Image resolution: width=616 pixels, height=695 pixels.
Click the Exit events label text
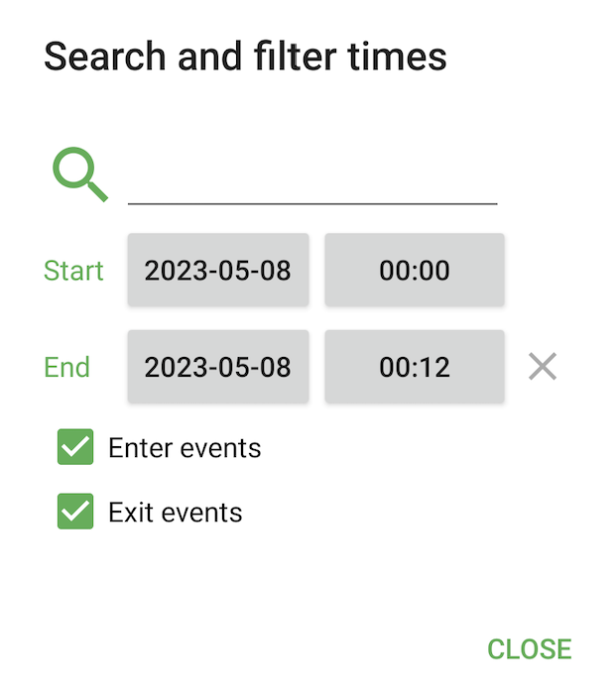[176, 512]
